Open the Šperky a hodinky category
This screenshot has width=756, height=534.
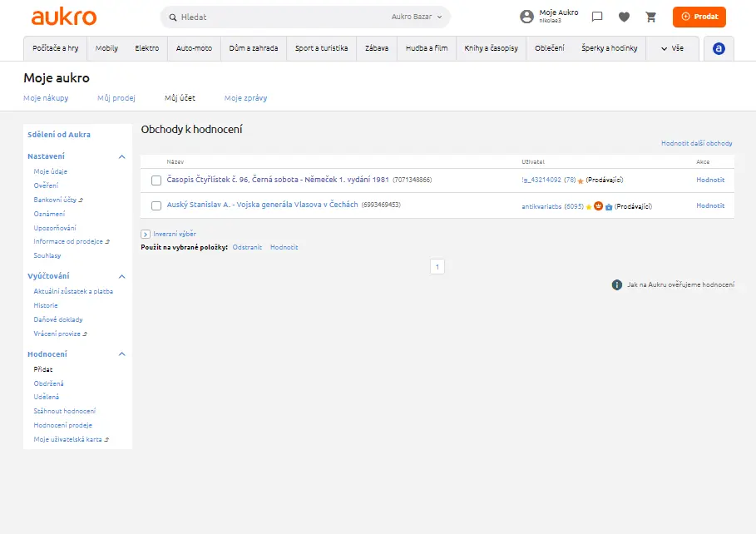[x=610, y=48]
